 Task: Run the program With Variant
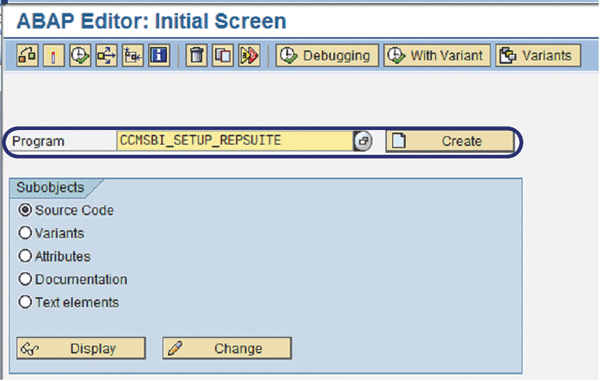pyautogui.click(x=437, y=55)
